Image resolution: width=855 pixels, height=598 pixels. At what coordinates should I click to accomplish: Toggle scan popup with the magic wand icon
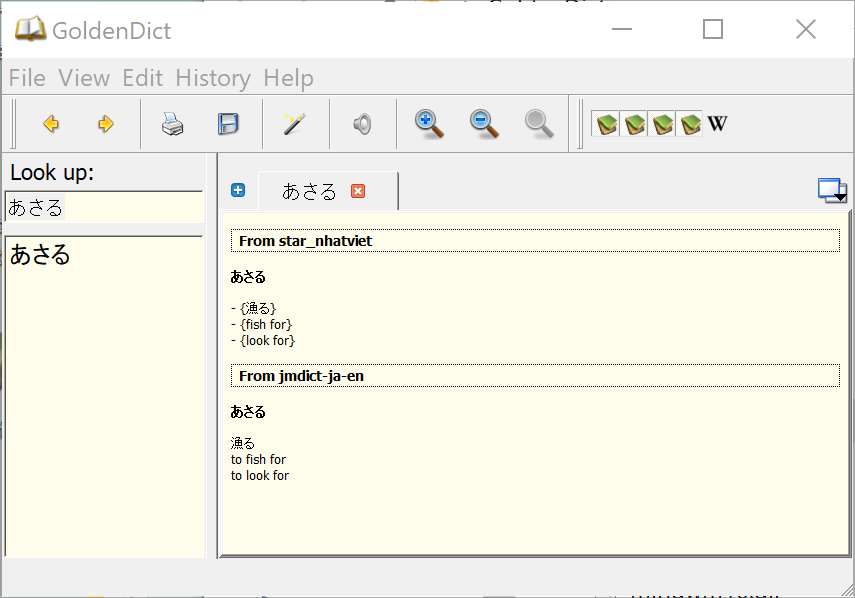pos(294,124)
